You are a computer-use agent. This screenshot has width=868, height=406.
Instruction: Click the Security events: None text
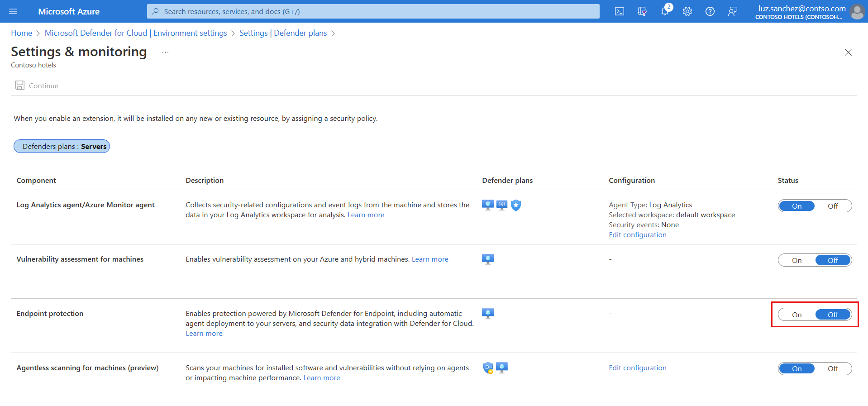point(644,225)
